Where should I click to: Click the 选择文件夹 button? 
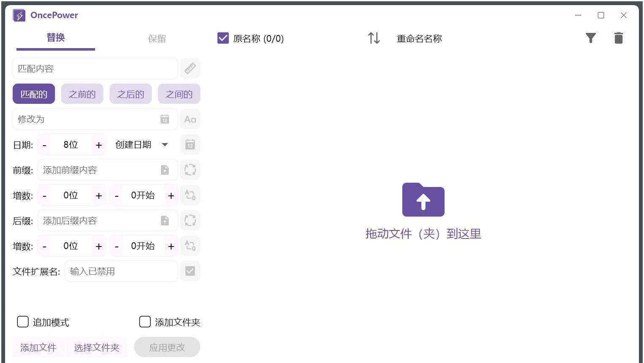click(97, 347)
